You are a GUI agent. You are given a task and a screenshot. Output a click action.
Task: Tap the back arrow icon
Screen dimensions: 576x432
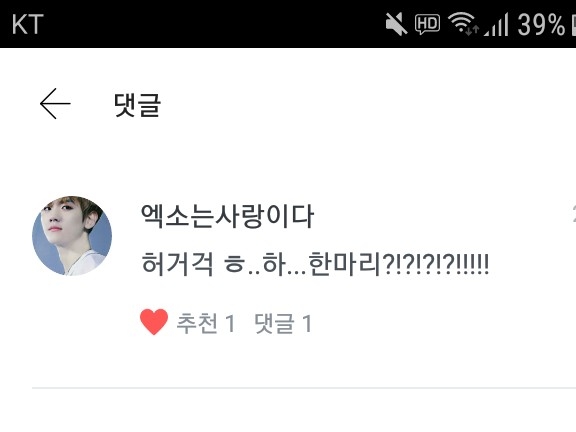click(55, 104)
